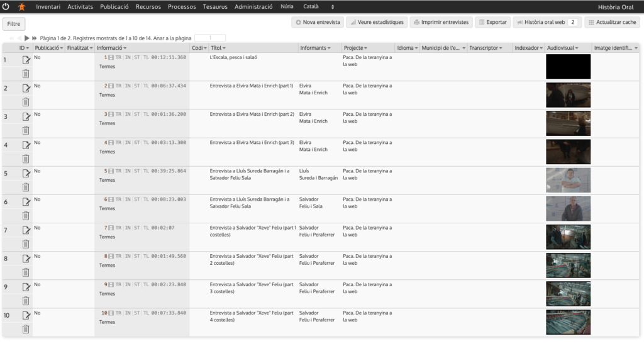Go to next page arrow

pyautogui.click(x=27, y=38)
